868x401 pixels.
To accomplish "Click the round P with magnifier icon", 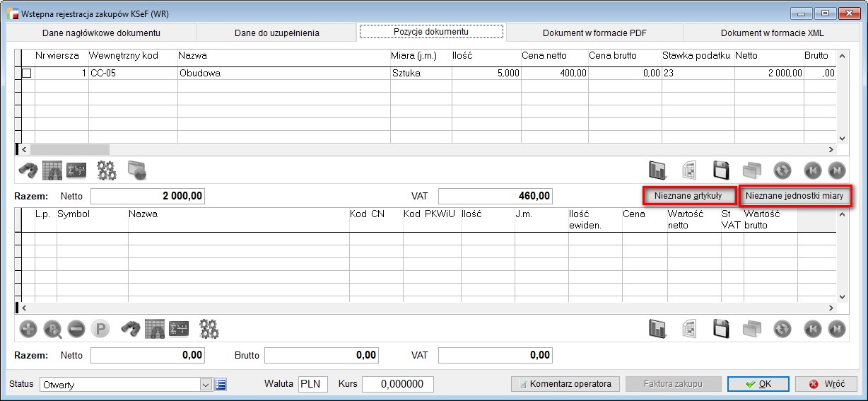I will [x=52, y=328].
